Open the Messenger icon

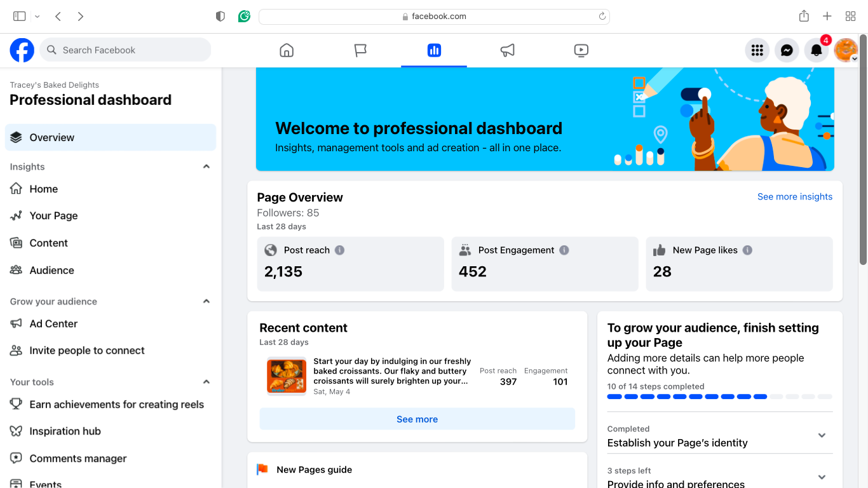pos(787,50)
